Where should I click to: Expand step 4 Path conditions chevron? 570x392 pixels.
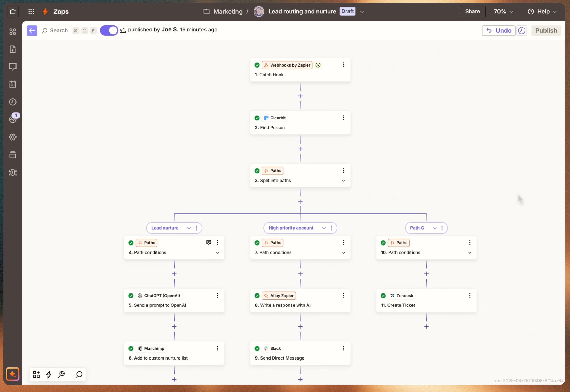point(218,252)
